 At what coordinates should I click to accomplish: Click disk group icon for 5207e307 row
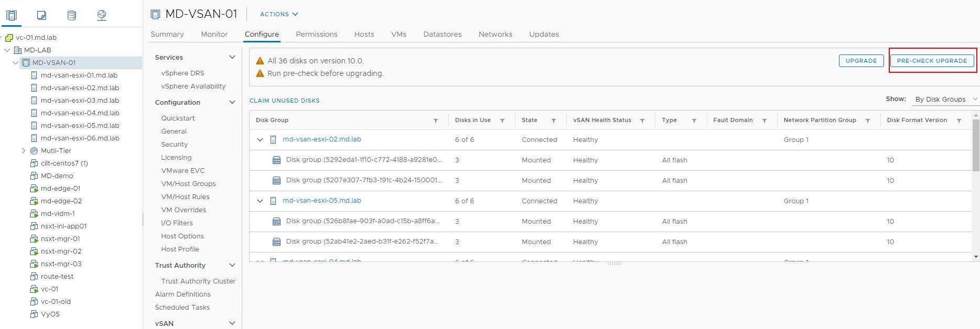(277, 181)
